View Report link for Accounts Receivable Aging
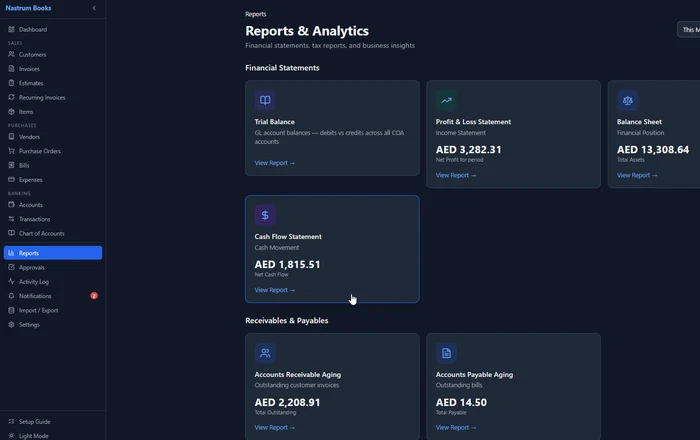The height and width of the screenshot is (440, 700). click(275, 428)
